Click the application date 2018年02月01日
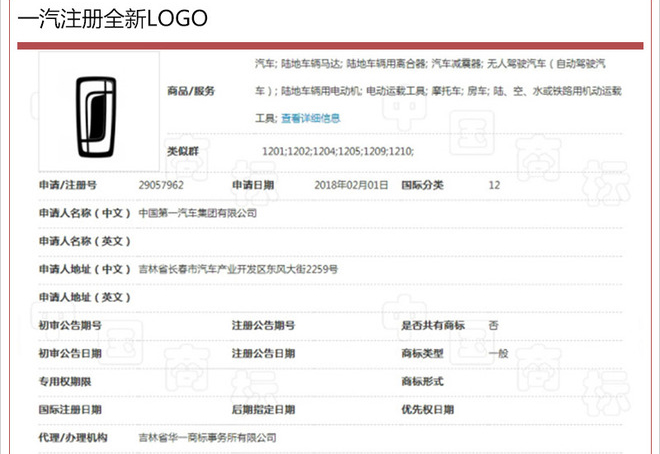This screenshot has width=660, height=454. (x=349, y=185)
